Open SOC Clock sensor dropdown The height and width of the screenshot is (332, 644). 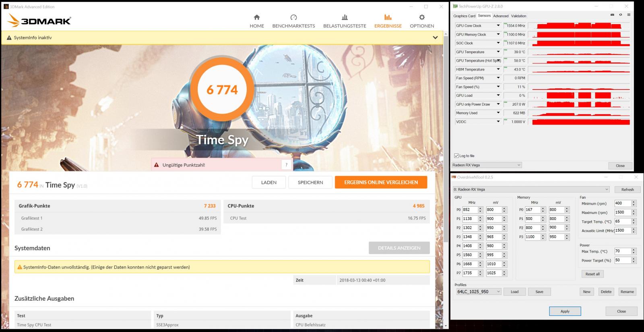click(498, 43)
